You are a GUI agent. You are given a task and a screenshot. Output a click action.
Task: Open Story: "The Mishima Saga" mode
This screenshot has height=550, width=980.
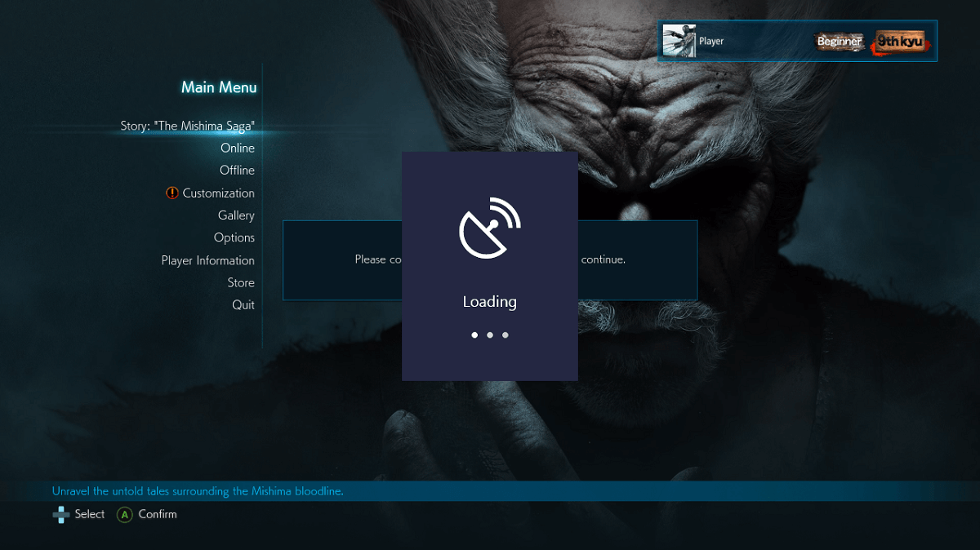pyautogui.click(x=188, y=126)
